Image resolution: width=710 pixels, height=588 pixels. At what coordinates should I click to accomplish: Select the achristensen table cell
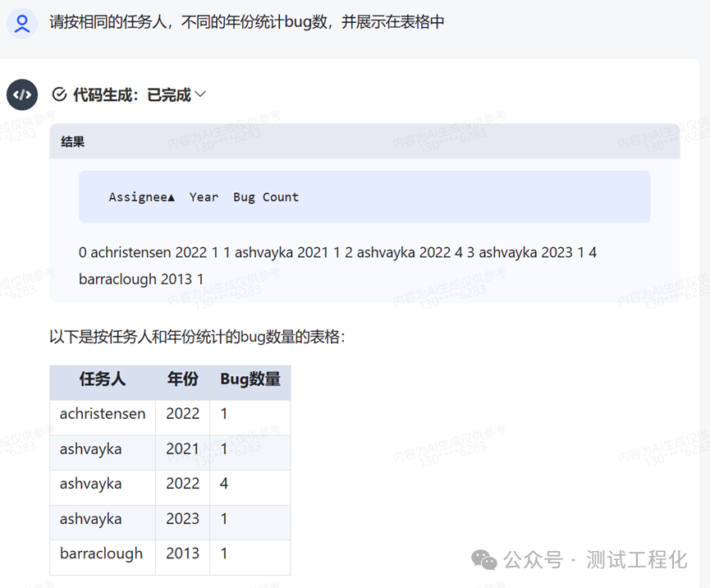tap(103, 414)
